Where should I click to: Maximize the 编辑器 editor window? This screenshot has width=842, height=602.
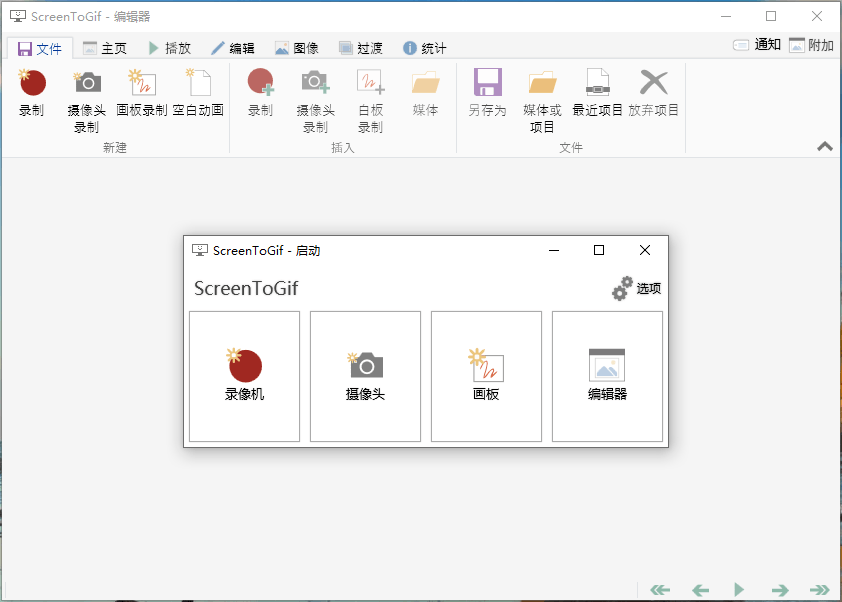click(x=771, y=16)
